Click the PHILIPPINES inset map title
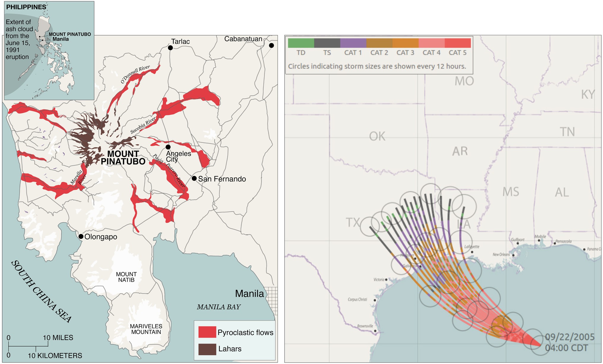 [x=26, y=7]
